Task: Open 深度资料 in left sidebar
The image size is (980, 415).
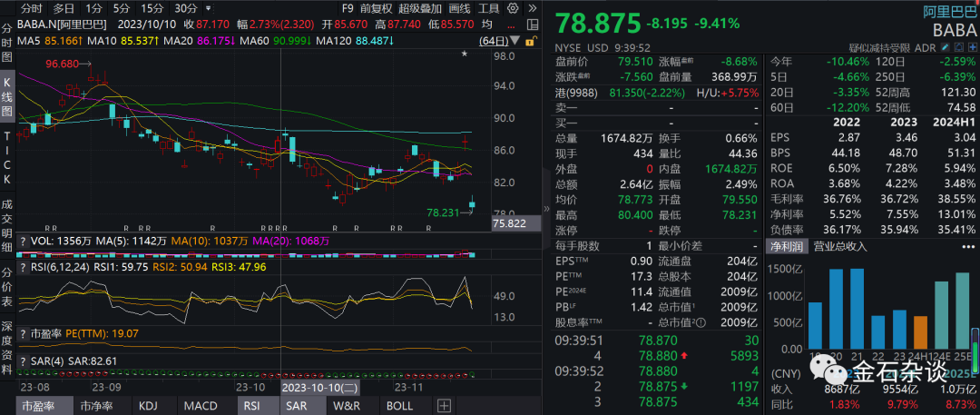Action: pos(7,348)
